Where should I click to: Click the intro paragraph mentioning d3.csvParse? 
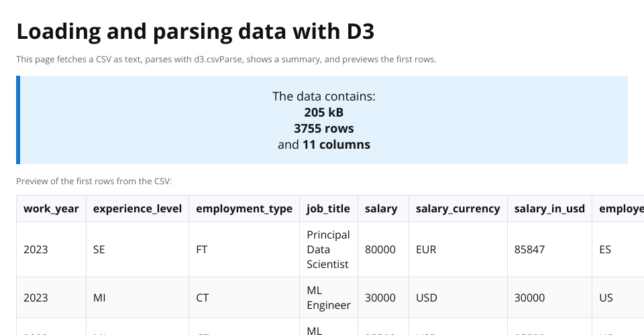coord(226,60)
